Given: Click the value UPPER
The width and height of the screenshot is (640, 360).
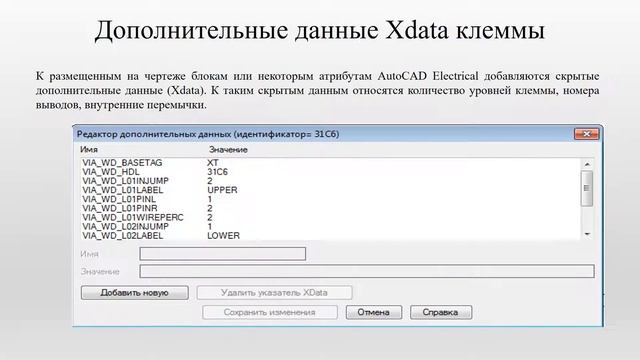Looking at the screenshot, I should tap(222, 190).
